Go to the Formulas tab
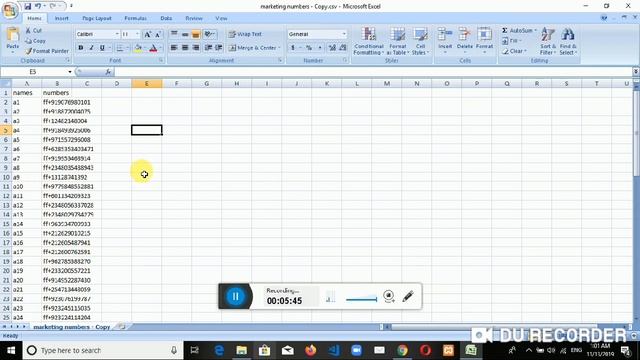The image size is (640, 360). click(136, 18)
